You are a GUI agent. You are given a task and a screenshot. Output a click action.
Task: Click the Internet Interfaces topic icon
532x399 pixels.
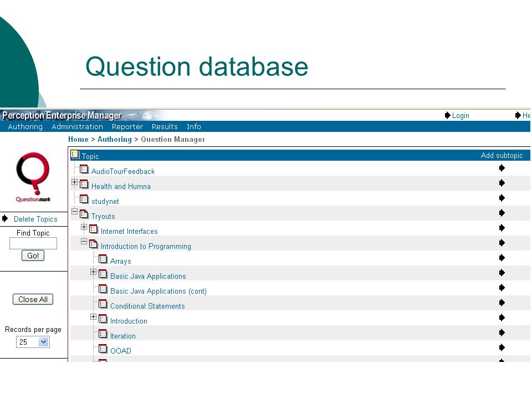tap(93, 229)
